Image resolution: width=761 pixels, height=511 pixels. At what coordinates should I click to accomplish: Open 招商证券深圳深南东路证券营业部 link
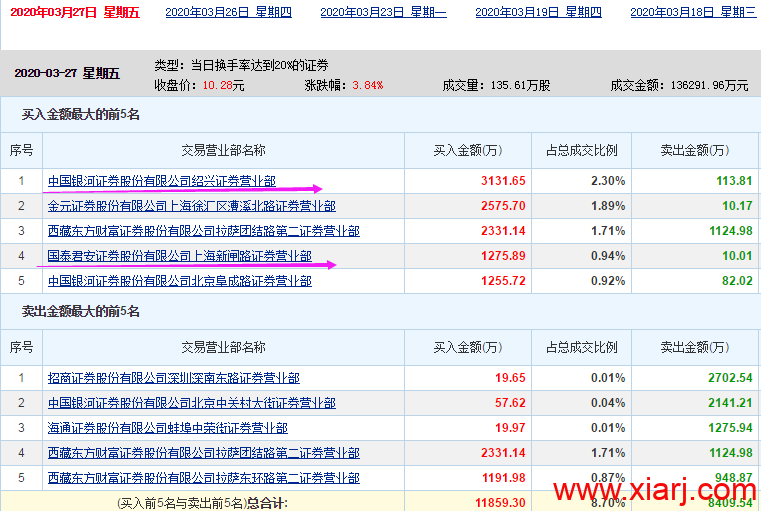pyautogui.click(x=174, y=378)
